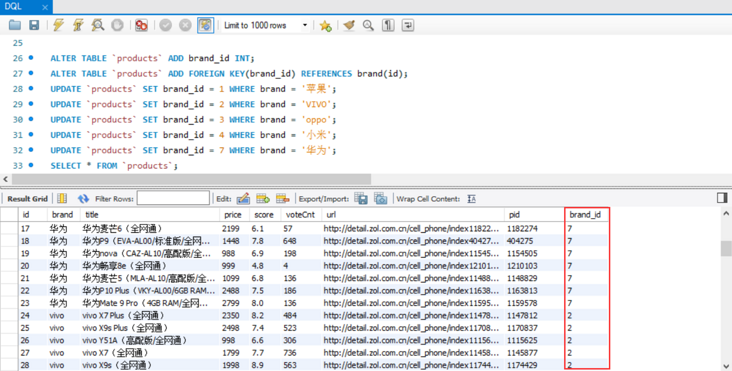Open find panel magnifying glass icon

(368, 25)
